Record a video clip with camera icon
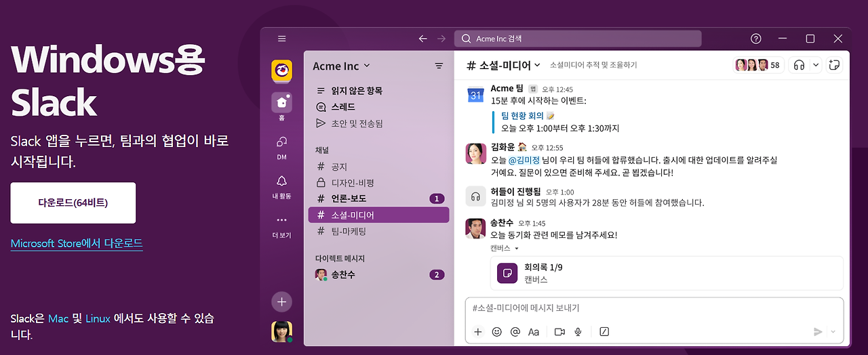This screenshot has height=355, width=868. pyautogui.click(x=559, y=331)
